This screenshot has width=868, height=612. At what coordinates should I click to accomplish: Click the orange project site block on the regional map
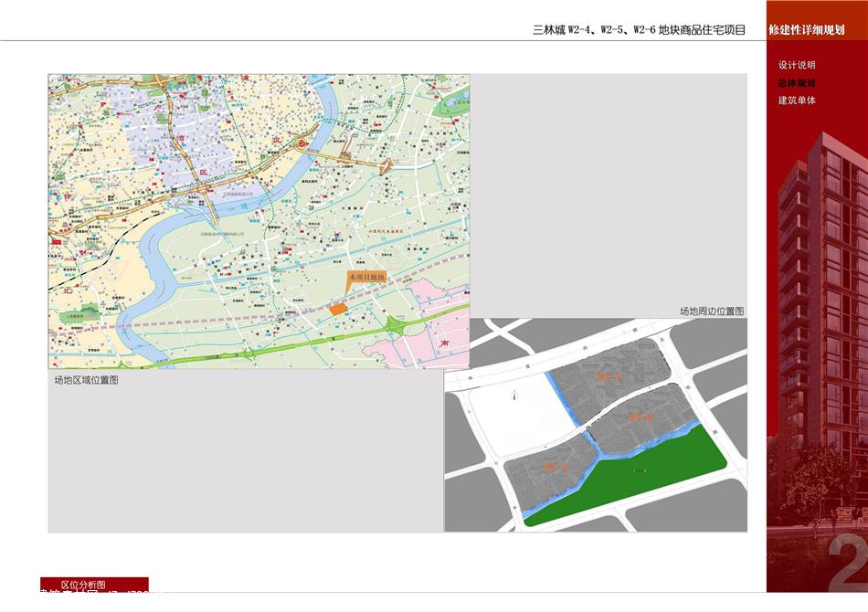338,310
